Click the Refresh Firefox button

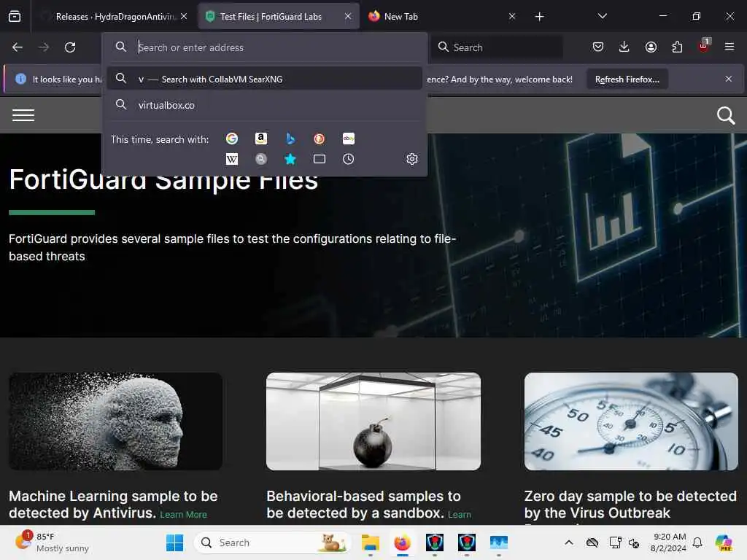(627, 79)
